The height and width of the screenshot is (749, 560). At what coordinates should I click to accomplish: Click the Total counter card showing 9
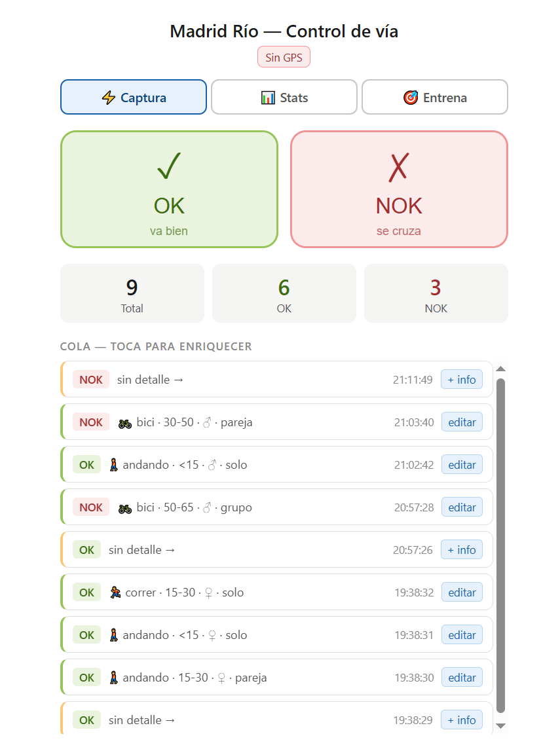pyautogui.click(x=132, y=293)
